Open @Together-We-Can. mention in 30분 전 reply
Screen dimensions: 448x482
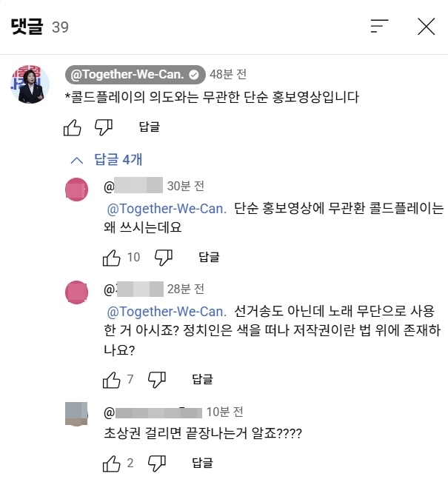167,208
